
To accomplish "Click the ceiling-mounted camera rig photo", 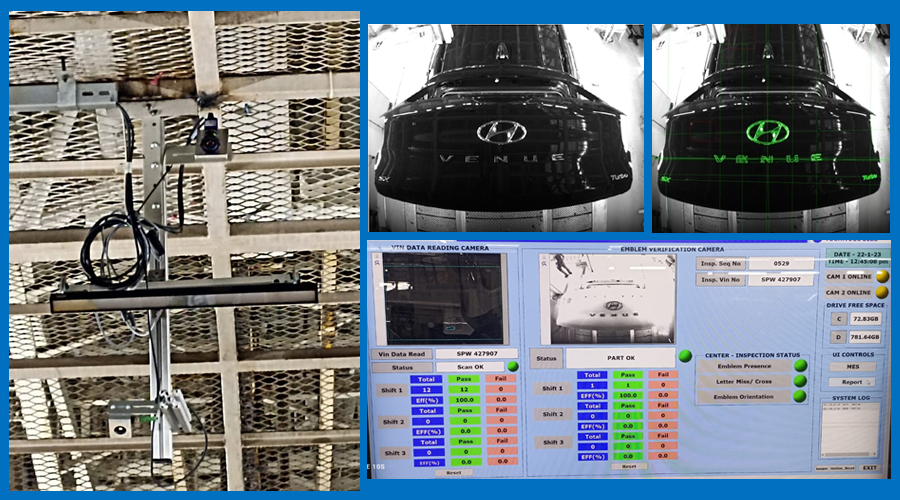I will click(x=184, y=251).
